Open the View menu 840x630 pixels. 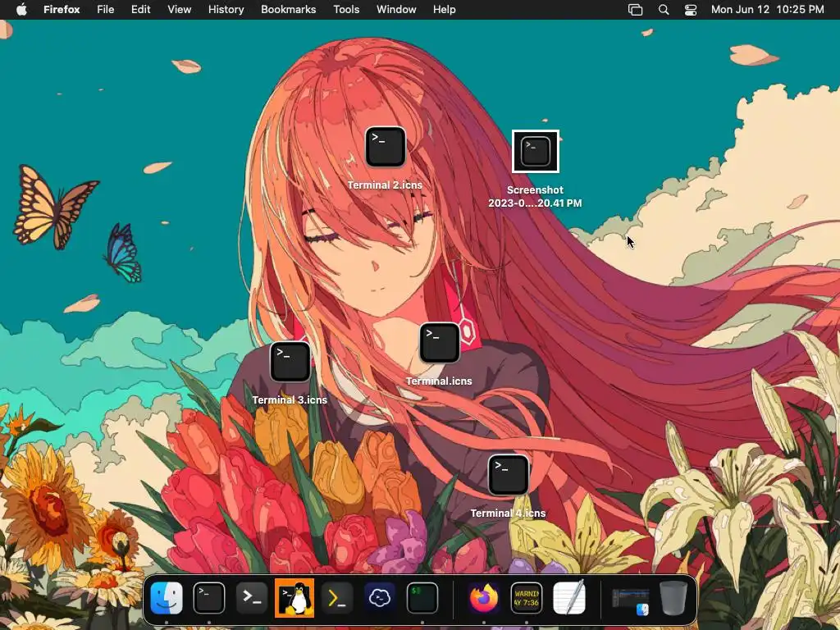tap(180, 10)
